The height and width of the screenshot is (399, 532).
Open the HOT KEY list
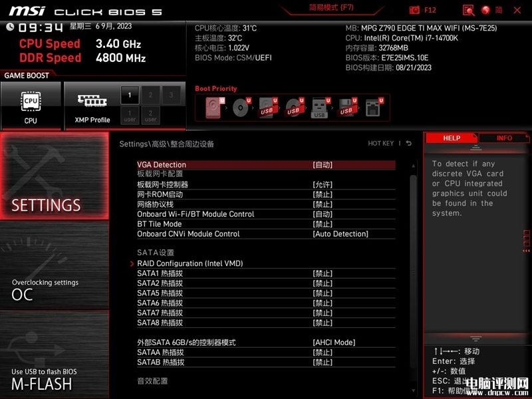tap(380, 144)
